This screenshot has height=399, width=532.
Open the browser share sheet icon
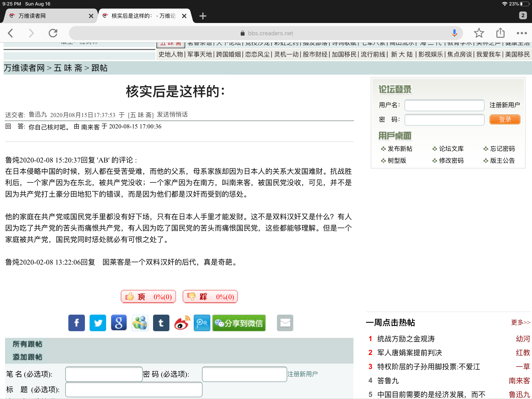coord(500,33)
